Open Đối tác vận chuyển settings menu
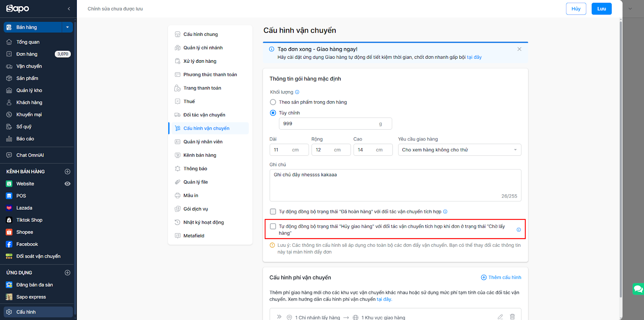This screenshot has height=320, width=644. (204, 115)
